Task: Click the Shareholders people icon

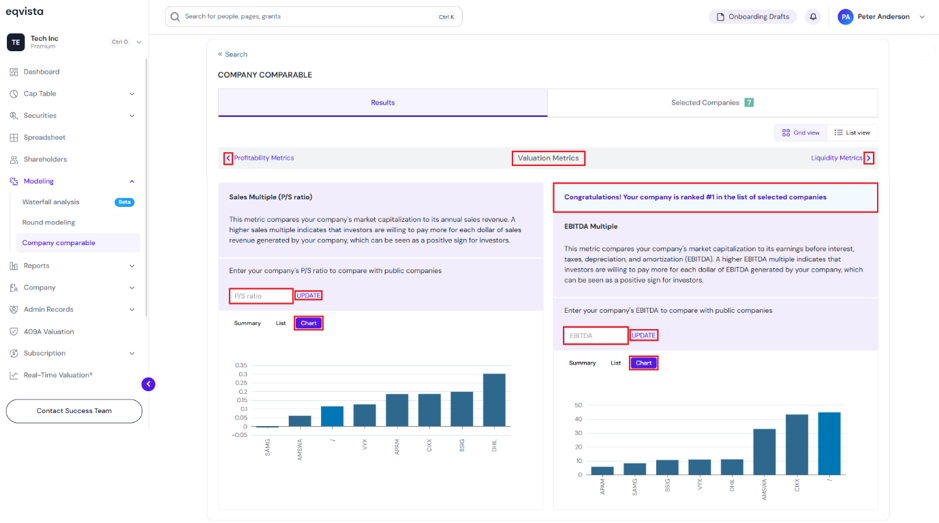Action: pos(14,159)
